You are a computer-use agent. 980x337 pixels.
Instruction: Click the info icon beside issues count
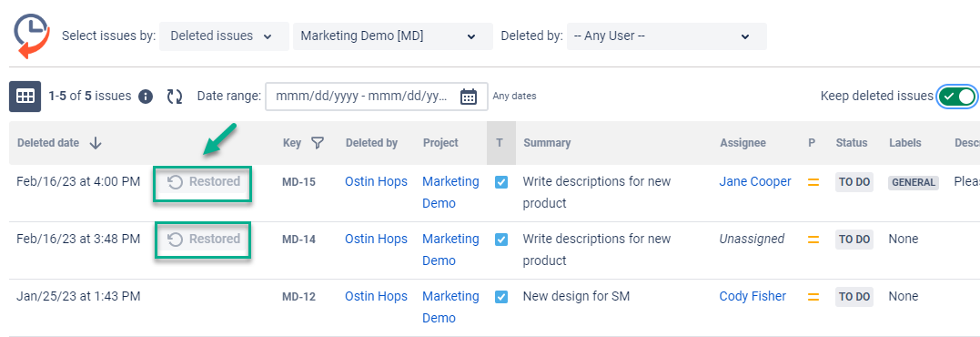pos(146,97)
